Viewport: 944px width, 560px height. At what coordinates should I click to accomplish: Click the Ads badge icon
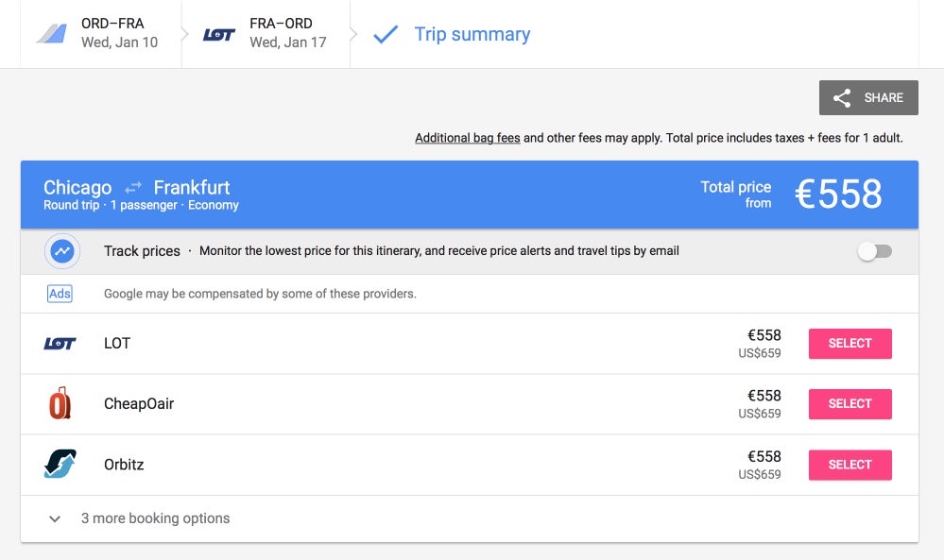coord(60,294)
